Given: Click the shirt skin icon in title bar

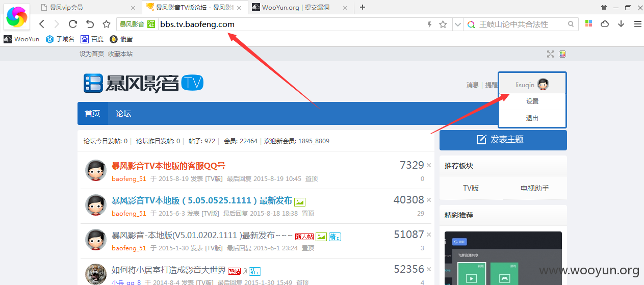Looking at the screenshot, I should 604,7.
